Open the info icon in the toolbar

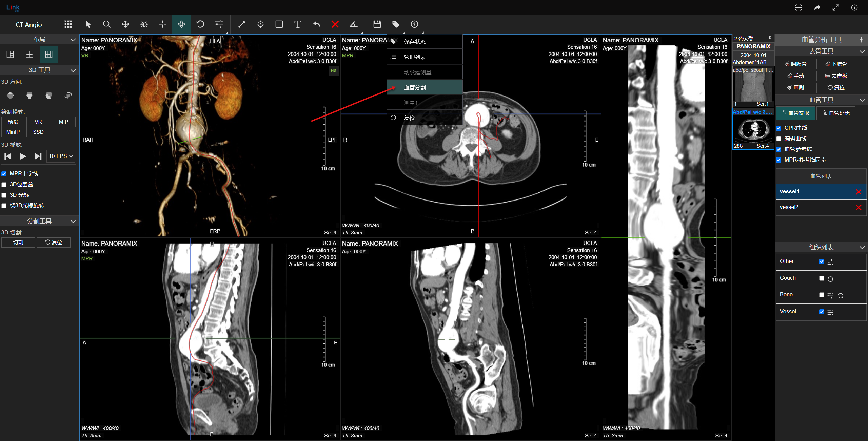(414, 24)
